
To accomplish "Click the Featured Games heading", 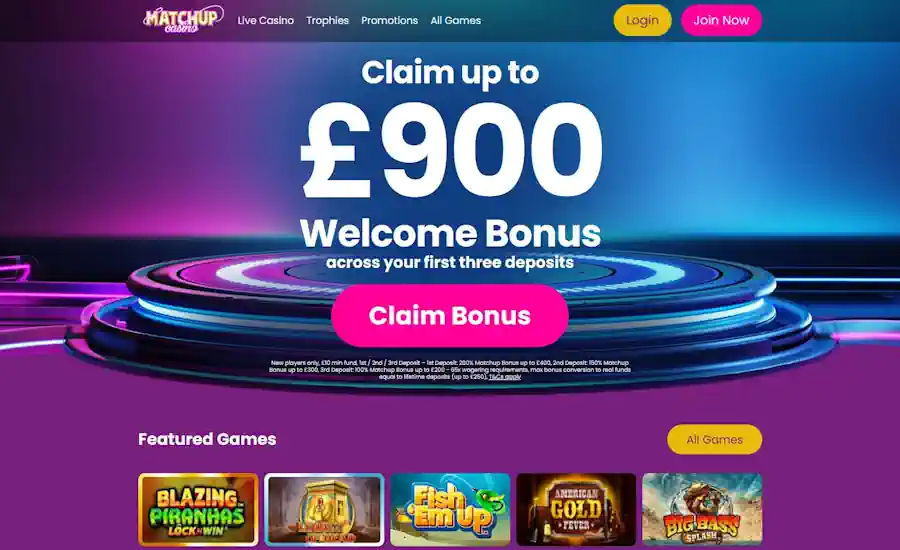I will 207,439.
